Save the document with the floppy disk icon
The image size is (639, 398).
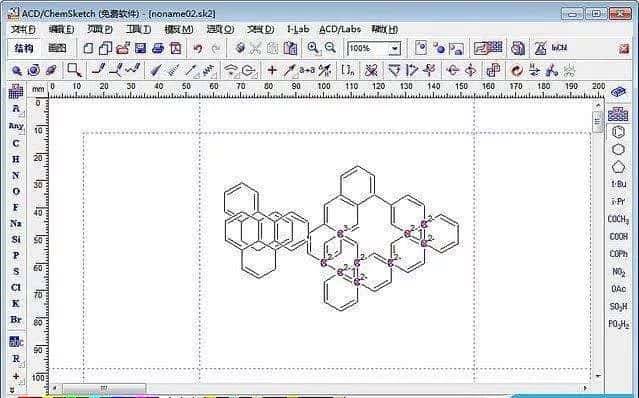click(140, 48)
